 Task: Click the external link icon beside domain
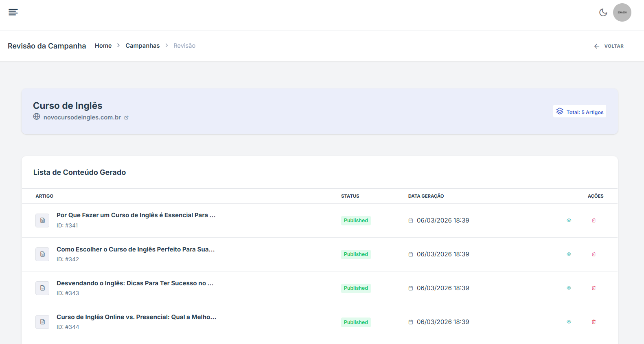click(126, 118)
